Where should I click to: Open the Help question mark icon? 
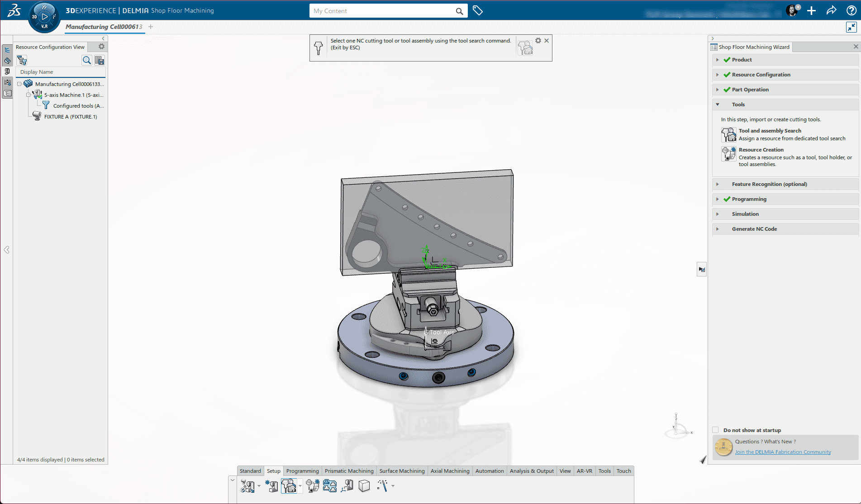tap(851, 10)
